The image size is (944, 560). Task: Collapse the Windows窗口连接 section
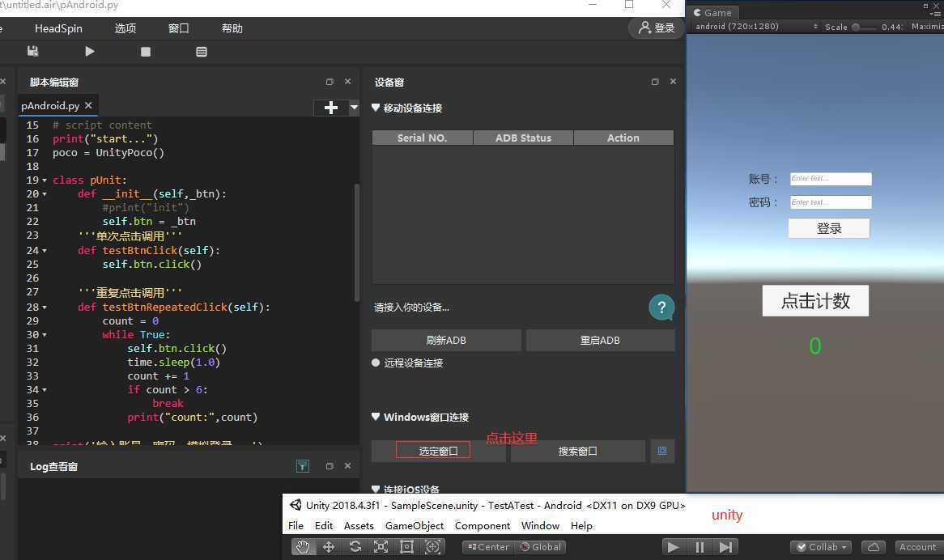tap(376, 416)
